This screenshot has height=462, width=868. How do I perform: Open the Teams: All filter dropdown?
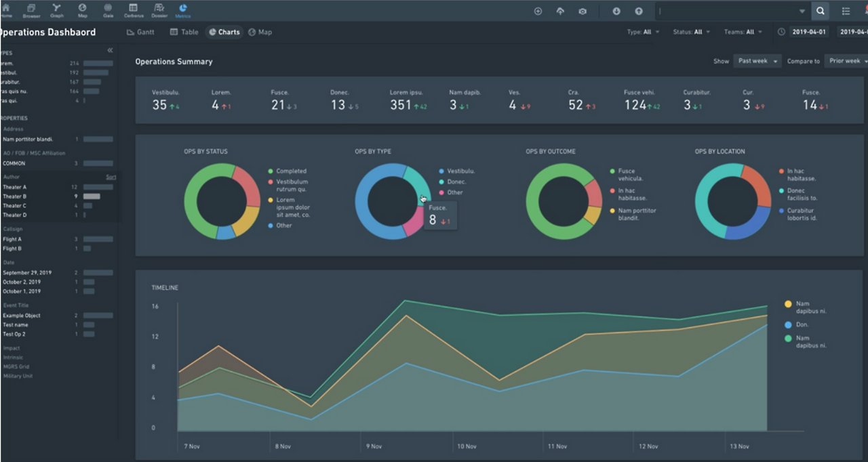pos(743,32)
